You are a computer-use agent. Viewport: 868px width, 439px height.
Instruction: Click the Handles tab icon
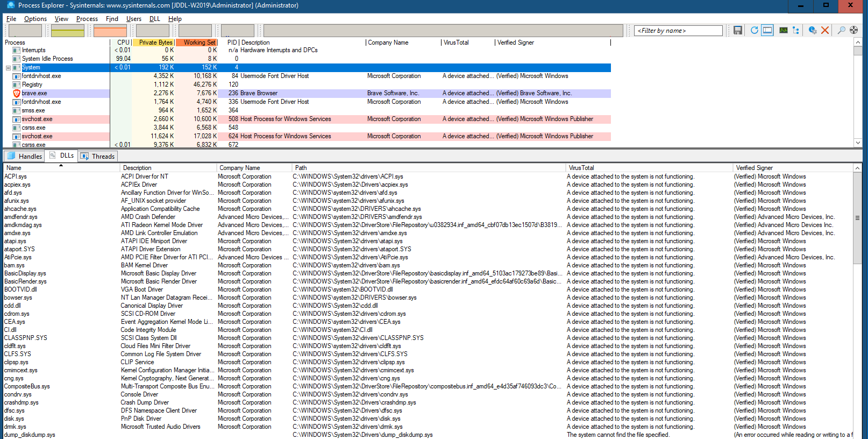tap(11, 156)
